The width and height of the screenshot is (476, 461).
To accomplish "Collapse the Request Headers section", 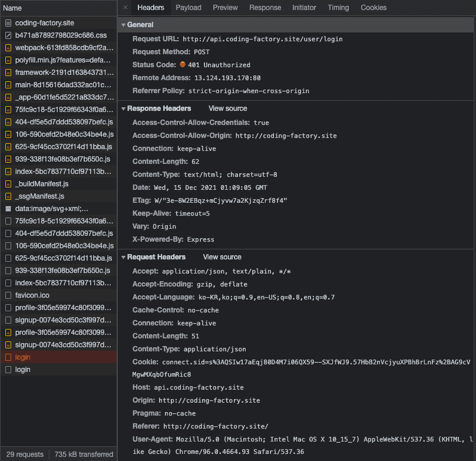I will (123, 257).
